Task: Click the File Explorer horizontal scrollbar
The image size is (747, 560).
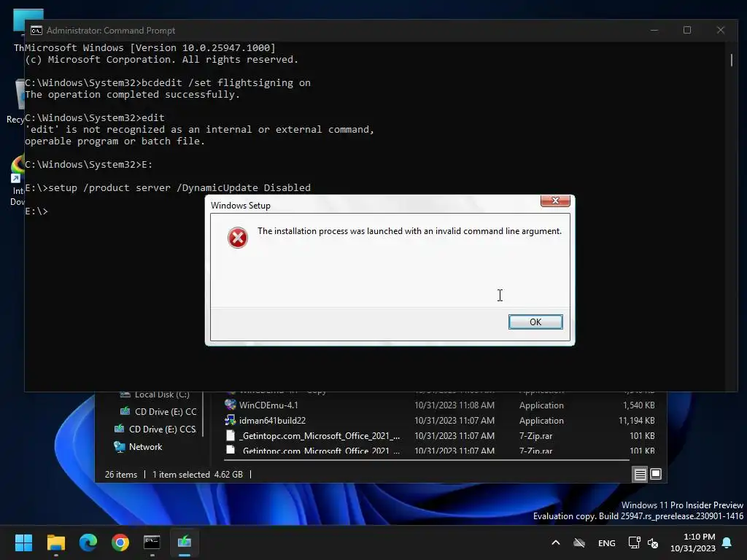Action: [426, 460]
